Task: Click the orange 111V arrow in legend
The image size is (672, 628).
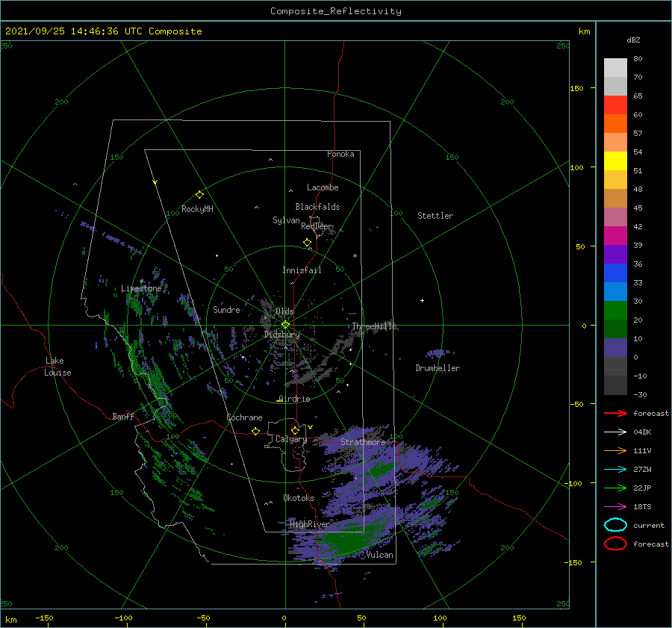Action: [x=615, y=450]
